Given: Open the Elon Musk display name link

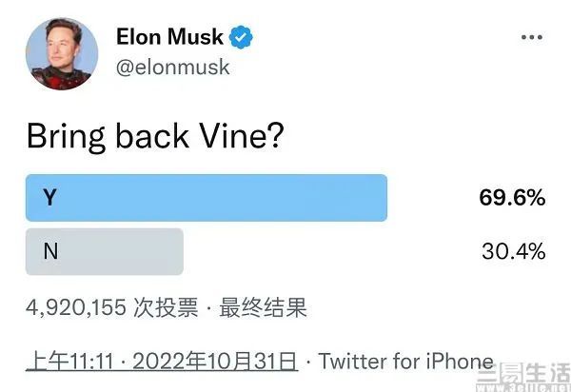Looking at the screenshot, I should click(x=169, y=38).
